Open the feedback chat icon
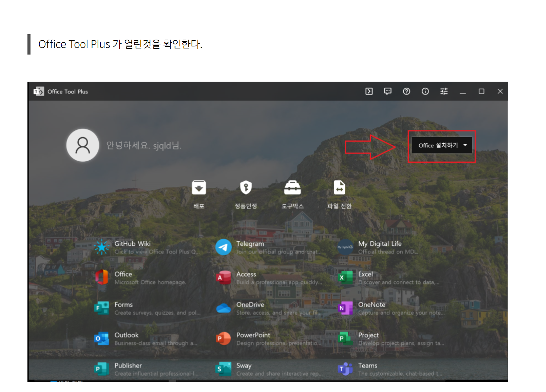 click(388, 91)
